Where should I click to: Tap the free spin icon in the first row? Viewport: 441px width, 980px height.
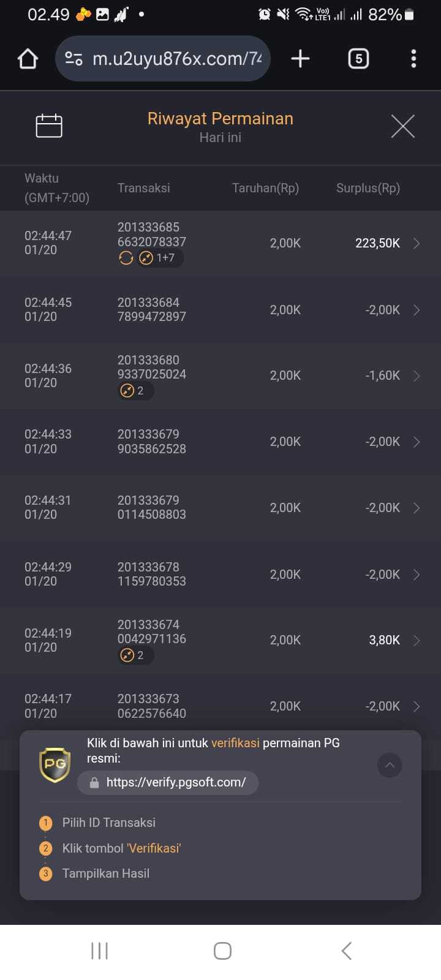[x=126, y=258]
